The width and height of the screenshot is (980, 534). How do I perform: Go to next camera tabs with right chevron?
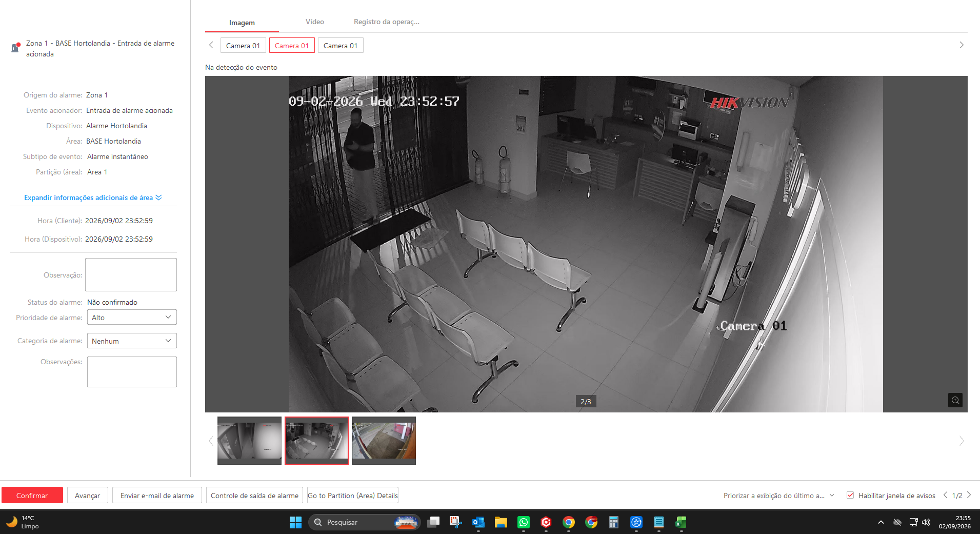[x=962, y=45]
